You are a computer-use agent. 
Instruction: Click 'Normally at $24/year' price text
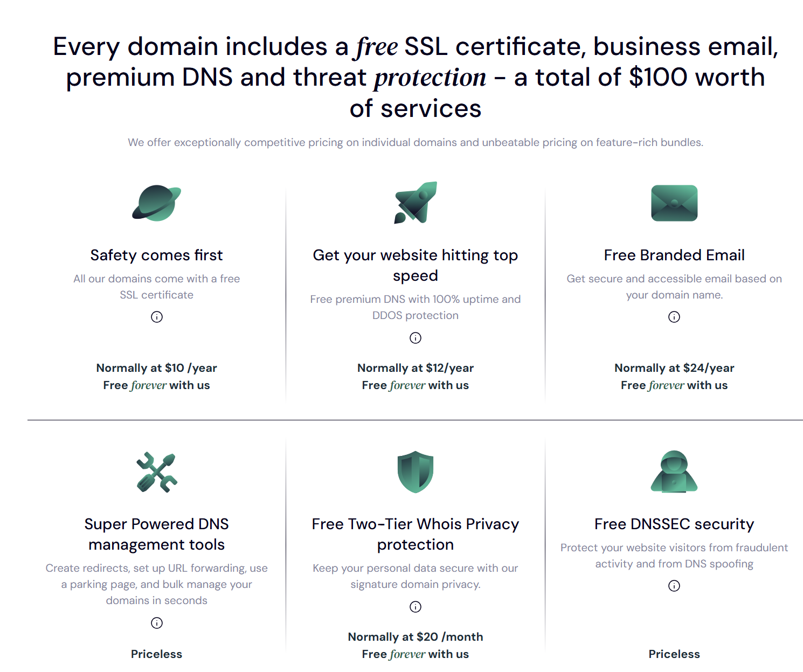[674, 368]
